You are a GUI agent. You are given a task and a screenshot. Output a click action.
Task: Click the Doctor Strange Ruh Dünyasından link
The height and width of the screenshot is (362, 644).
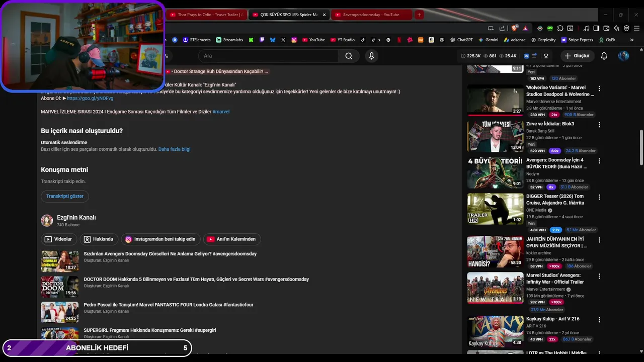click(217, 71)
